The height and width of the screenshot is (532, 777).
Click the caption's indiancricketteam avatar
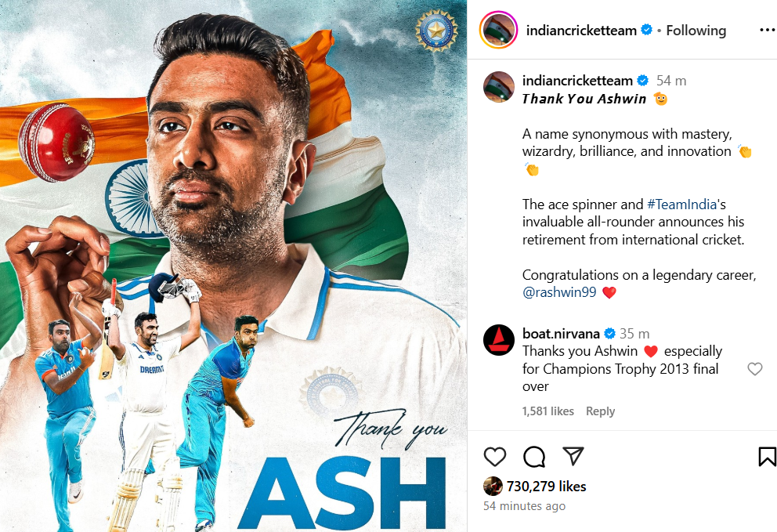coord(498,87)
